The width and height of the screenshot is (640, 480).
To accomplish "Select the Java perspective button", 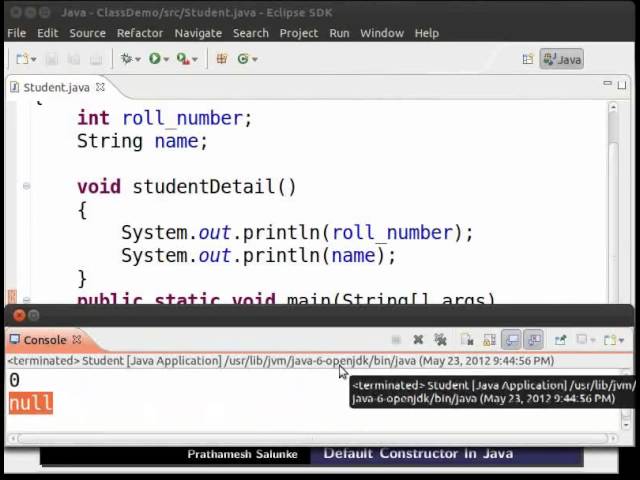I will click(x=562, y=60).
